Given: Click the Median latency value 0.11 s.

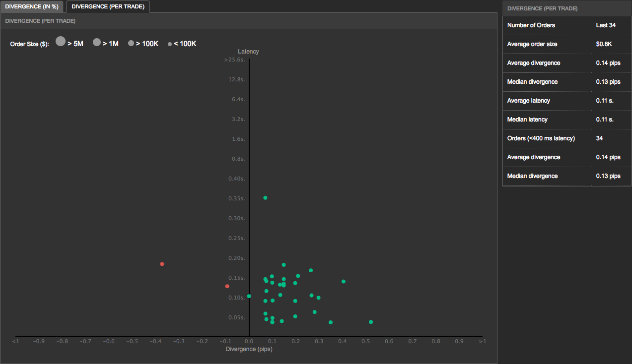Looking at the screenshot, I should 605,120.
